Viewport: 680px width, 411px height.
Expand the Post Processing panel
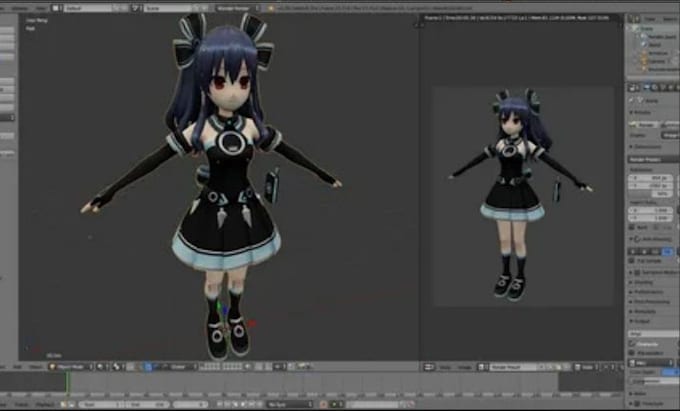[651, 302]
